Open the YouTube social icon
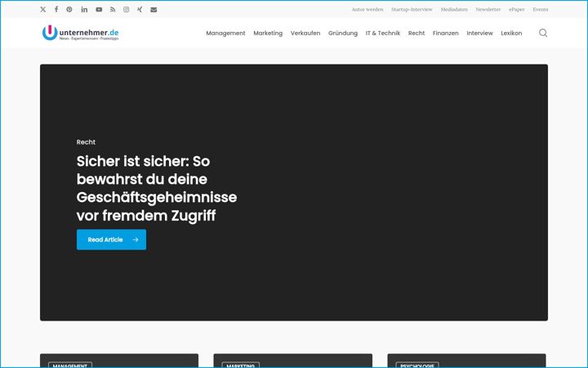 pos(99,9)
